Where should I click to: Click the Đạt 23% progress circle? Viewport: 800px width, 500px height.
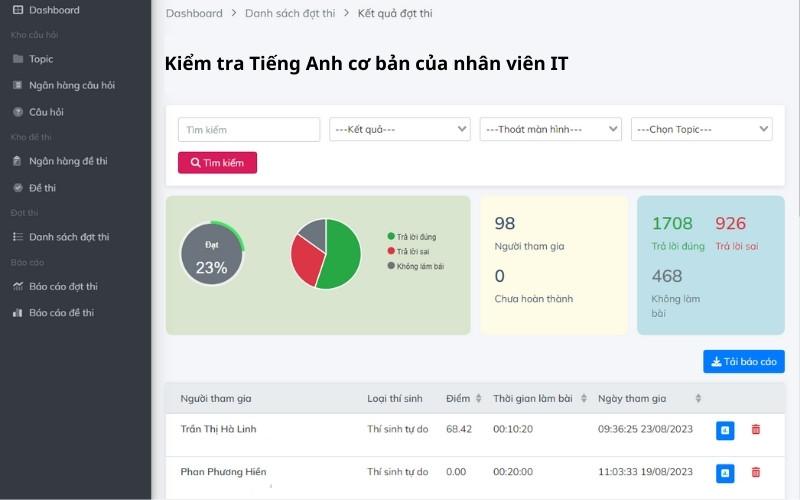[x=212, y=253]
